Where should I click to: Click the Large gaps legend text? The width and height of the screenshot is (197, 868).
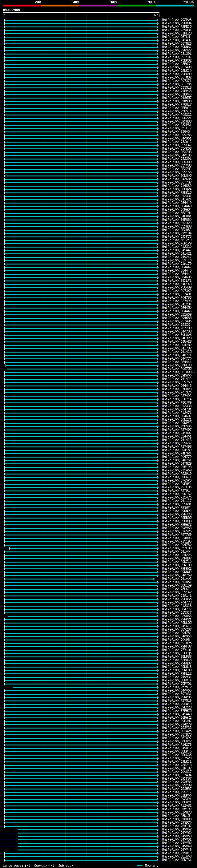point(13,865)
